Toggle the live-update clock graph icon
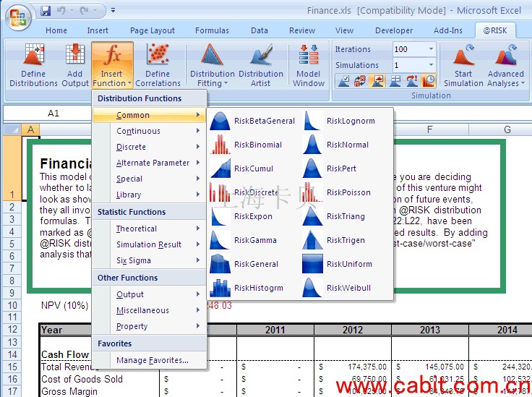The width and height of the screenshot is (532, 397). (428, 81)
